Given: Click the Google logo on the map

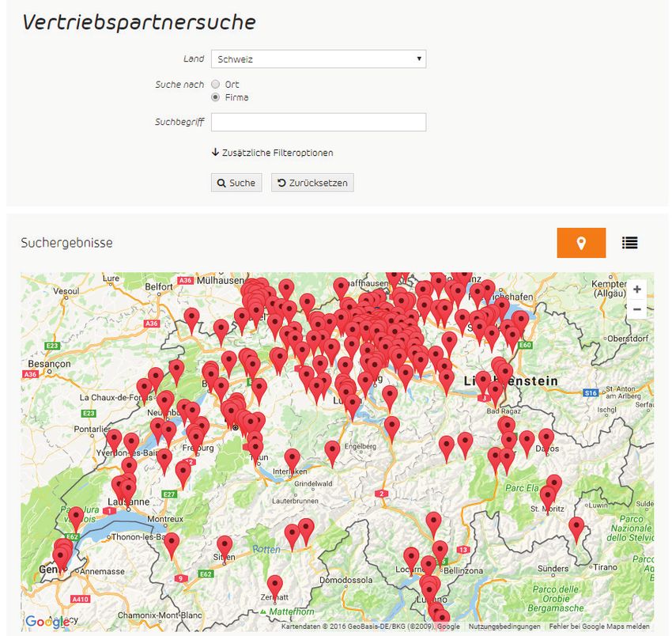Looking at the screenshot, I should pos(46,622).
